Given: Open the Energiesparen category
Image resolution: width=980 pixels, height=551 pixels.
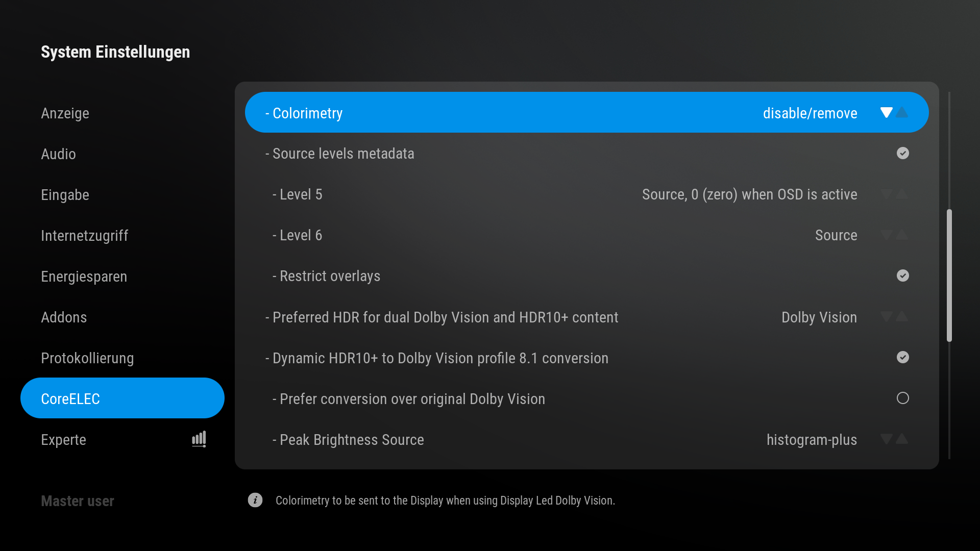Looking at the screenshot, I should pos(122,276).
